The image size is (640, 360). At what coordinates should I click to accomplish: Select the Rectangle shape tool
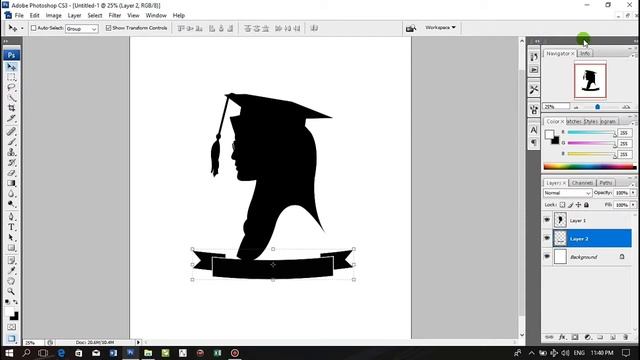[11, 248]
